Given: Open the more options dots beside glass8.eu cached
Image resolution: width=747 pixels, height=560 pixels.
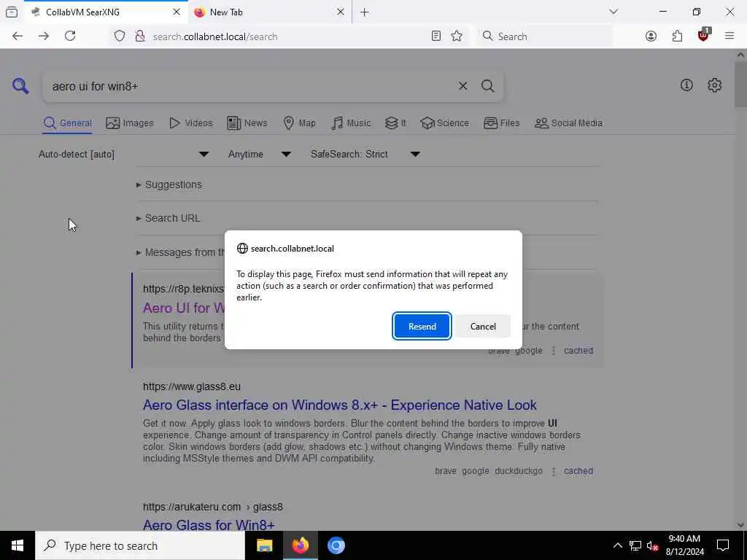Looking at the screenshot, I should click(553, 471).
